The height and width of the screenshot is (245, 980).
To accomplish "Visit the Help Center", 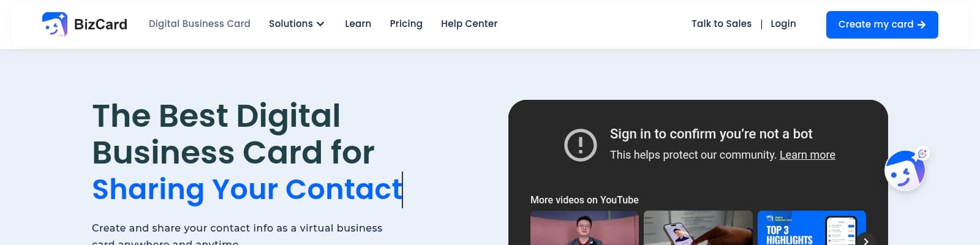I will (x=469, y=24).
